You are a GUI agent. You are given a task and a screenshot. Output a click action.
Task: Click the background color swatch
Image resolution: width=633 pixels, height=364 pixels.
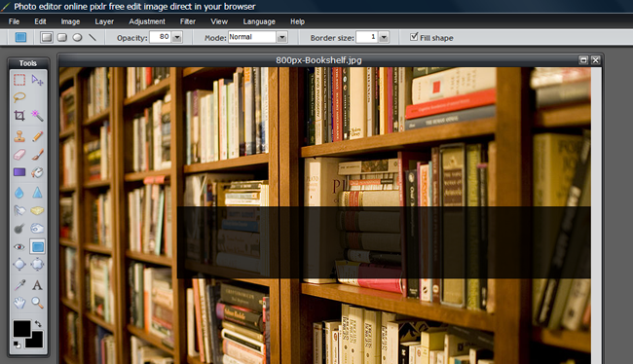tap(37, 343)
